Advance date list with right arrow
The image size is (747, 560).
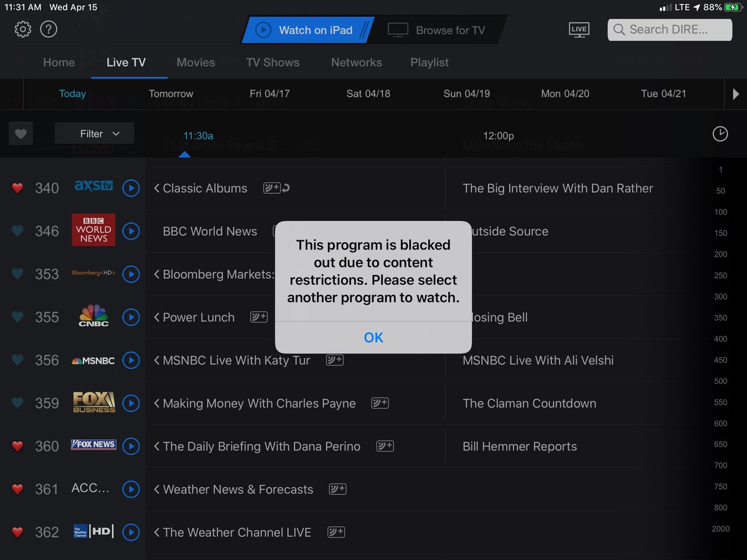click(736, 94)
